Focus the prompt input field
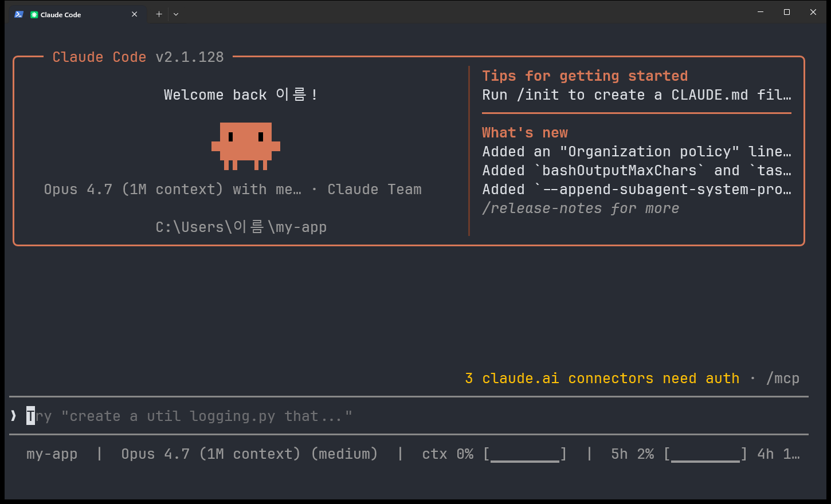The width and height of the screenshot is (831, 504). pos(409,416)
